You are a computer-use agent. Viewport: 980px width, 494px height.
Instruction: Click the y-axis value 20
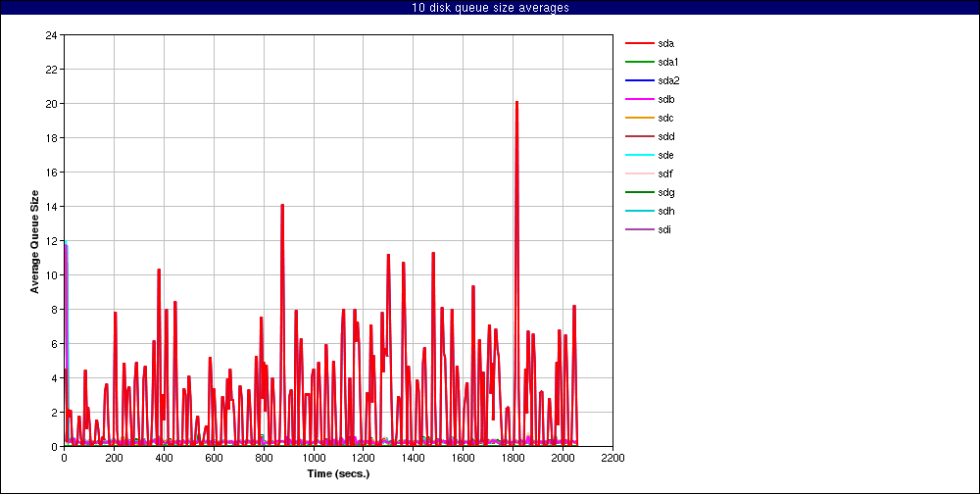tap(51, 103)
